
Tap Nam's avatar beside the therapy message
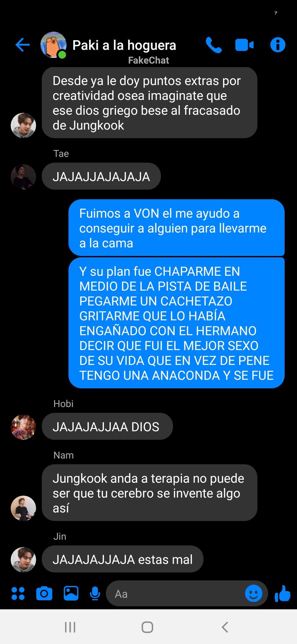coord(23,508)
